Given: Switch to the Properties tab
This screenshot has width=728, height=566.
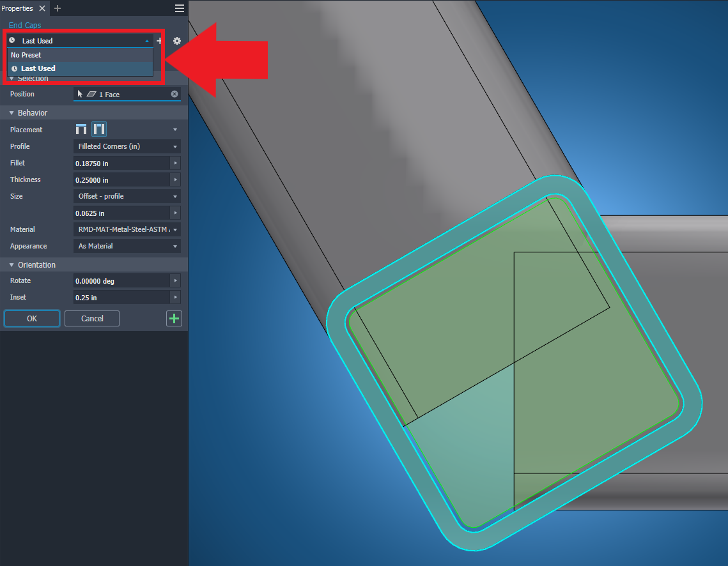Looking at the screenshot, I should 19,8.
